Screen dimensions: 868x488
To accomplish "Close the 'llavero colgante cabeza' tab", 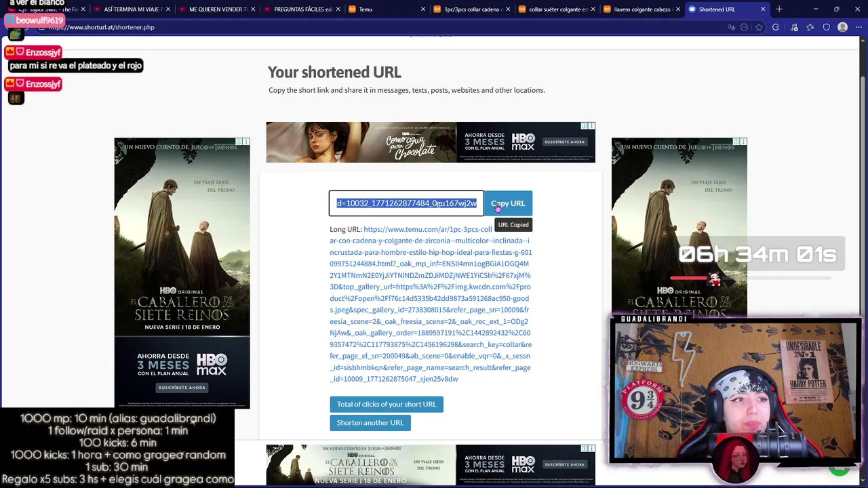I will [x=678, y=9].
